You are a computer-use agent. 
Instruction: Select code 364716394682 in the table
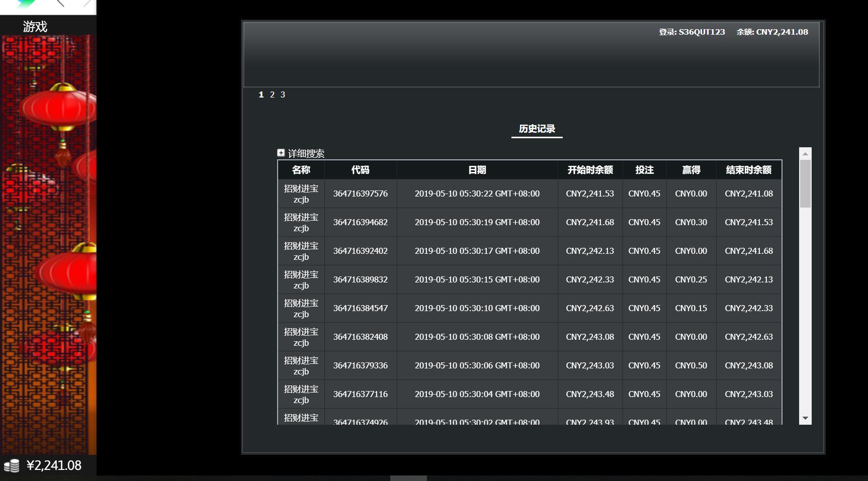[x=361, y=222]
